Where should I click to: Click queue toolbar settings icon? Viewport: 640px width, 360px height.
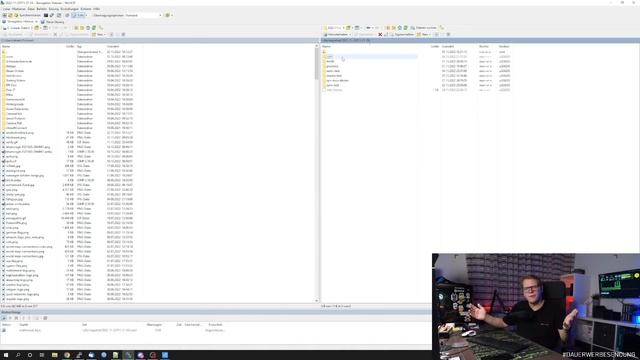pos(45,318)
